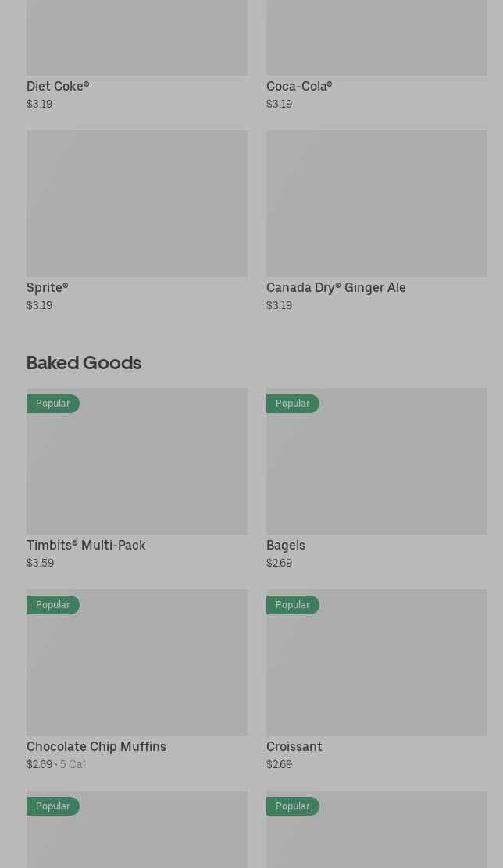Tap the Popular badge on Croissant

[293, 605]
